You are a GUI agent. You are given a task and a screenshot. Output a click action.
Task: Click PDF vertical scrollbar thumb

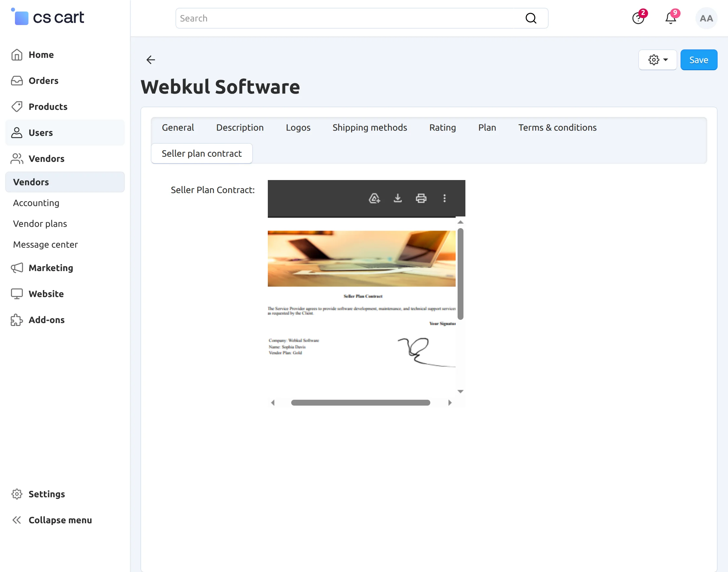[461, 274]
